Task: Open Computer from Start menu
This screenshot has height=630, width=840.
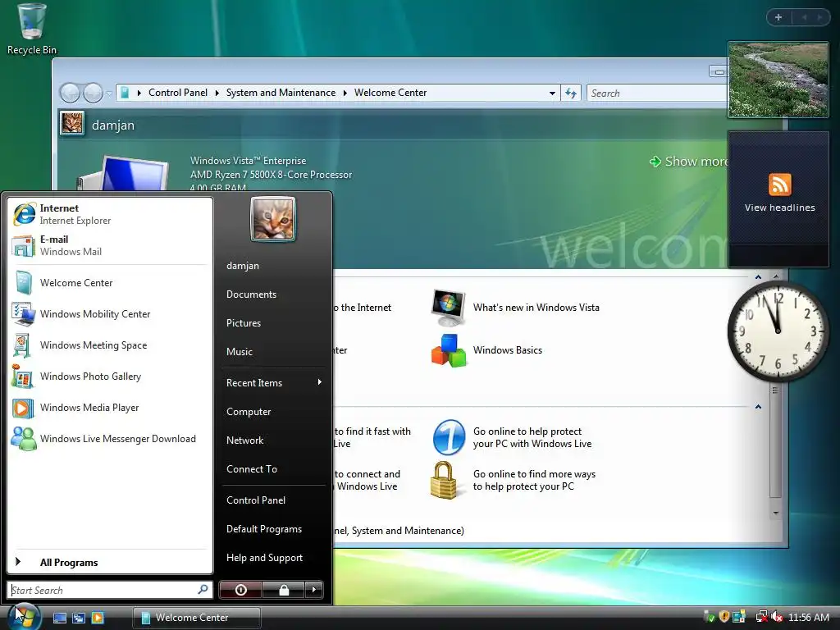Action: [273, 412]
